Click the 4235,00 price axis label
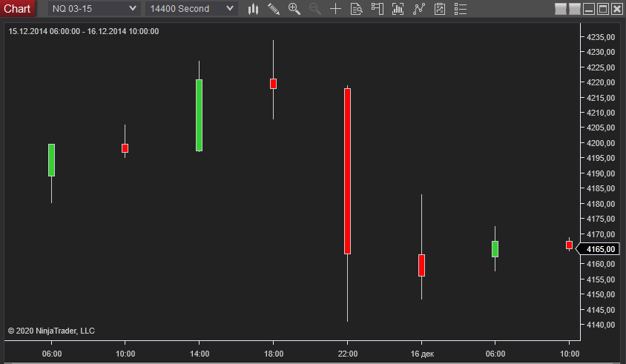The image size is (626, 364). 601,37
